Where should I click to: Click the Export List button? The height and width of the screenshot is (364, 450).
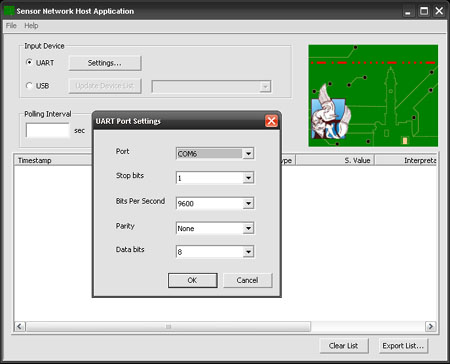click(403, 346)
